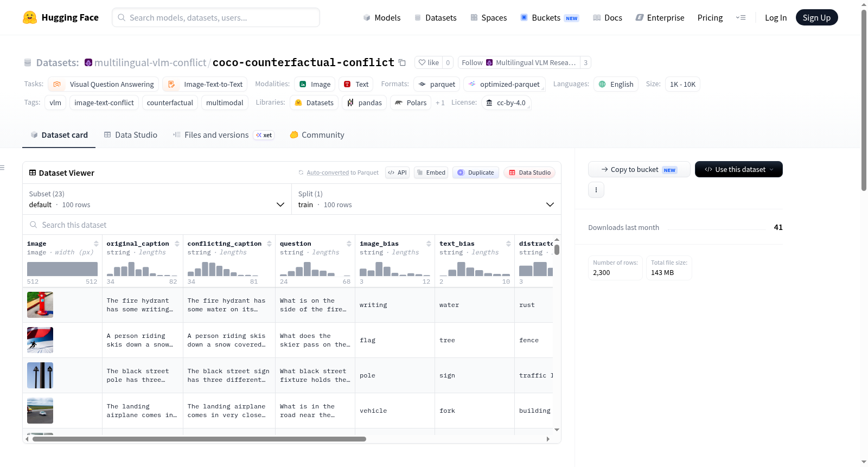Click the horizontal scrollbar of the table
The image size is (868, 467).
click(x=199, y=439)
